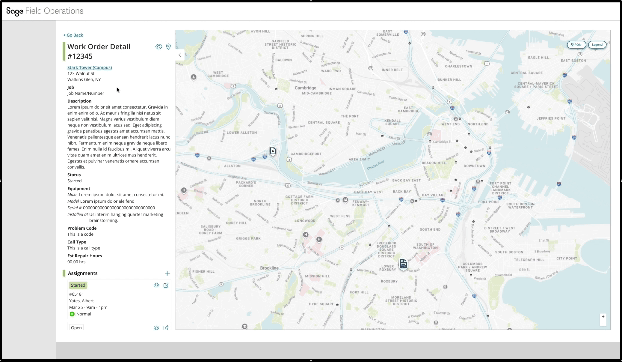Click the Legend button on the map
The image size is (622, 362).
597,45
